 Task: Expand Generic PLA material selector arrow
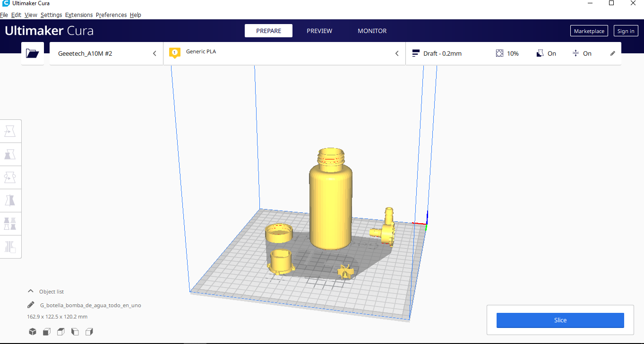397,53
